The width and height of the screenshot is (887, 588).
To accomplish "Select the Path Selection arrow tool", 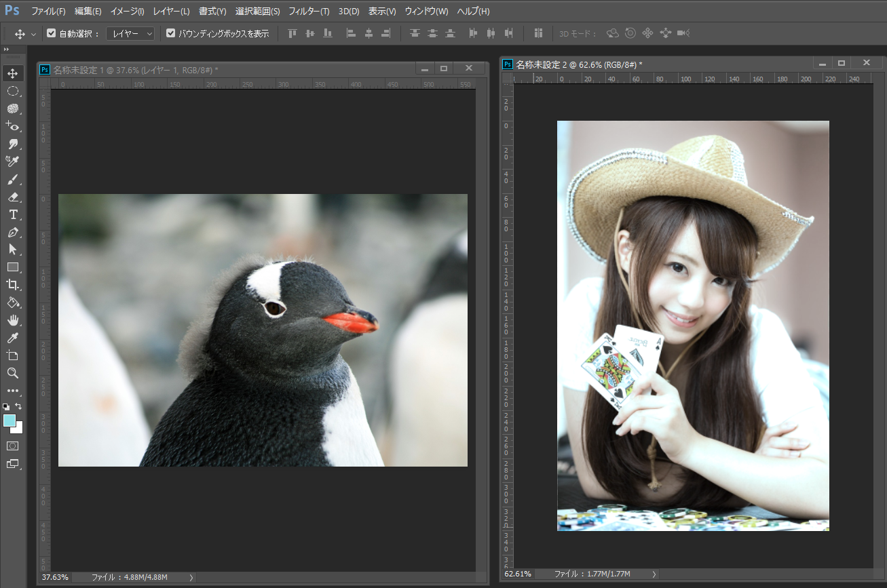I will pyautogui.click(x=13, y=250).
